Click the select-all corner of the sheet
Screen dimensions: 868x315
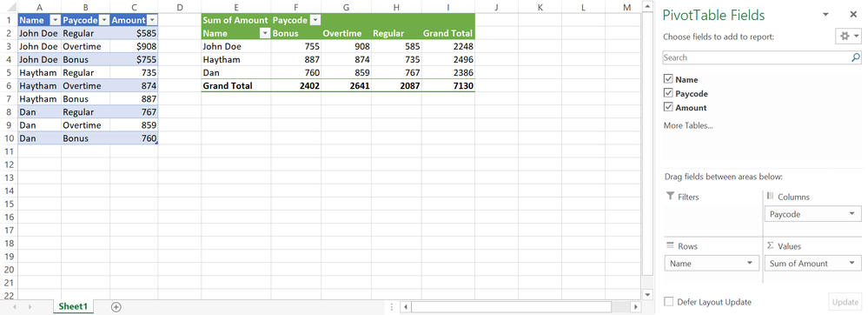(9, 7)
